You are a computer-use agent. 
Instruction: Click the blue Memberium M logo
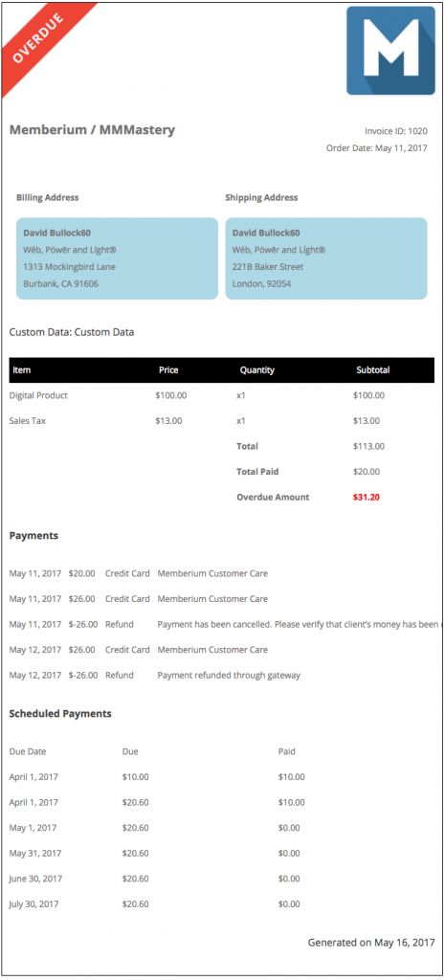[390, 51]
